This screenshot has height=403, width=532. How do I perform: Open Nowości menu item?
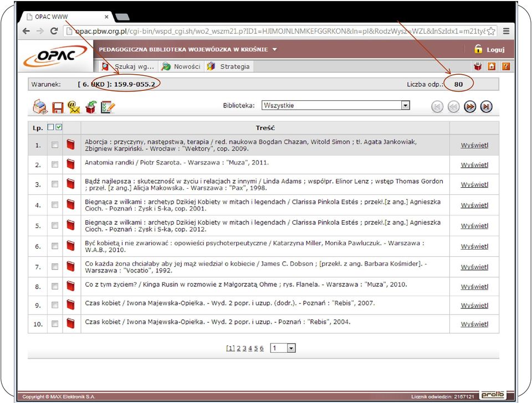point(181,66)
